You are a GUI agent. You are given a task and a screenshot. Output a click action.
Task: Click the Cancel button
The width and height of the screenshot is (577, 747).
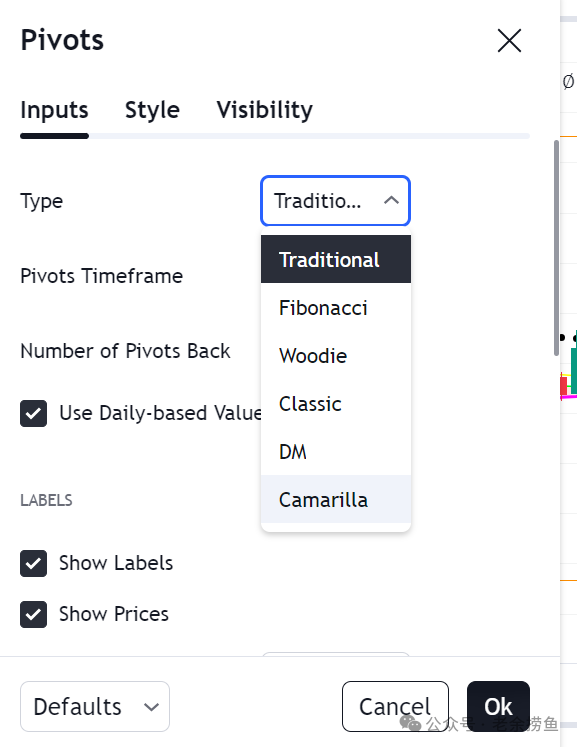pyautogui.click(x=395, y=707)
